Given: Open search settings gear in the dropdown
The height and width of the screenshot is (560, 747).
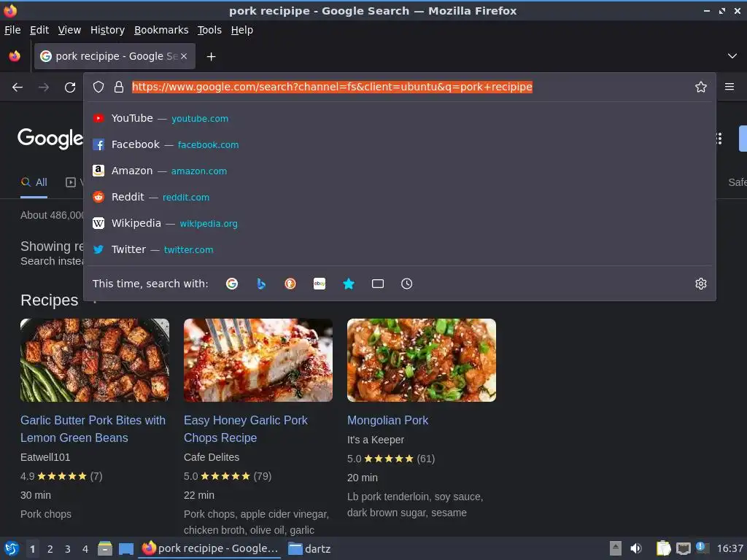Looking at the screenshot, I should [701, 284].
